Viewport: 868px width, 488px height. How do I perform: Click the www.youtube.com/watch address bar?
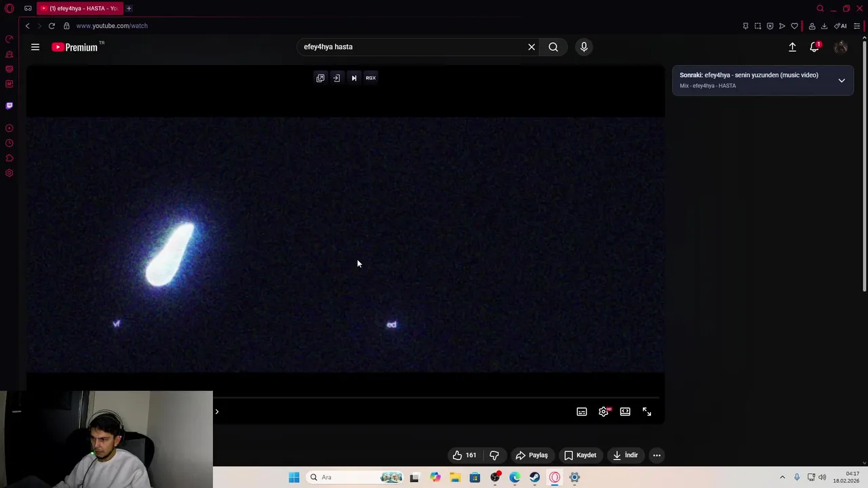pyautogui.click(x=112, y=26)
